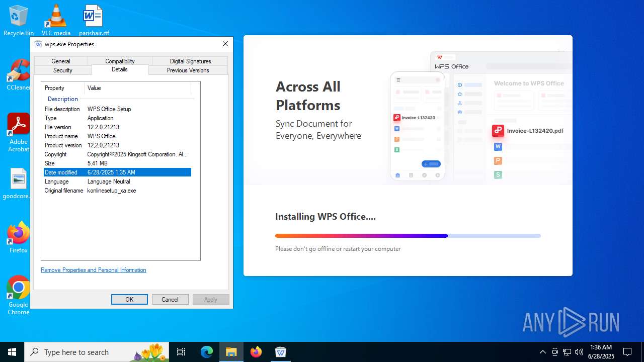
Task: Click the Installing WPS Office text
Action: tap(326, 217)
